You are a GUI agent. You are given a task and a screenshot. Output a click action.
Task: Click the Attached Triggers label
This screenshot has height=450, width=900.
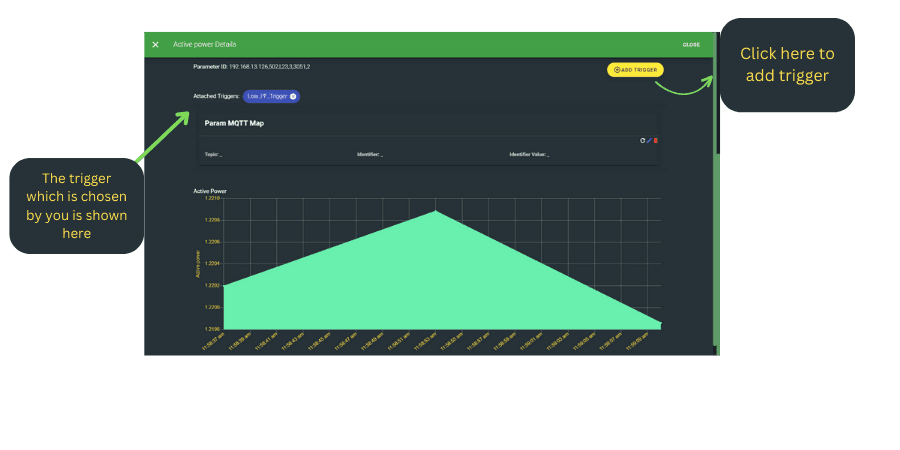pyautogui.click(x=216, y=96)
